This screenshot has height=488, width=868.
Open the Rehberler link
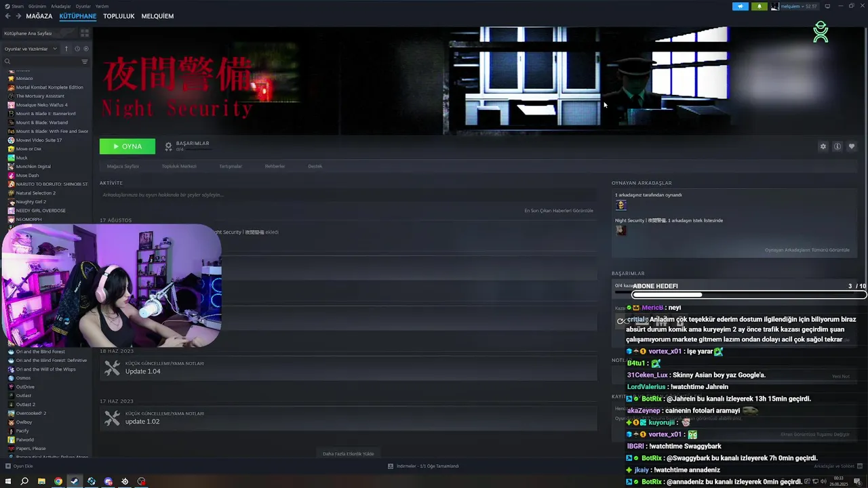coord(275,166)
